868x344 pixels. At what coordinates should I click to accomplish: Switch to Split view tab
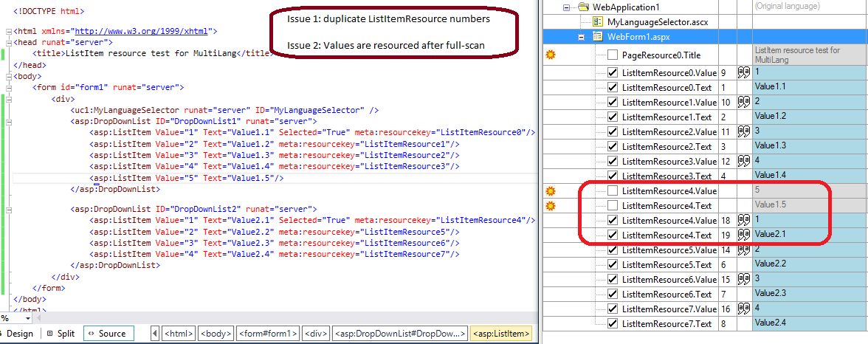60,334
